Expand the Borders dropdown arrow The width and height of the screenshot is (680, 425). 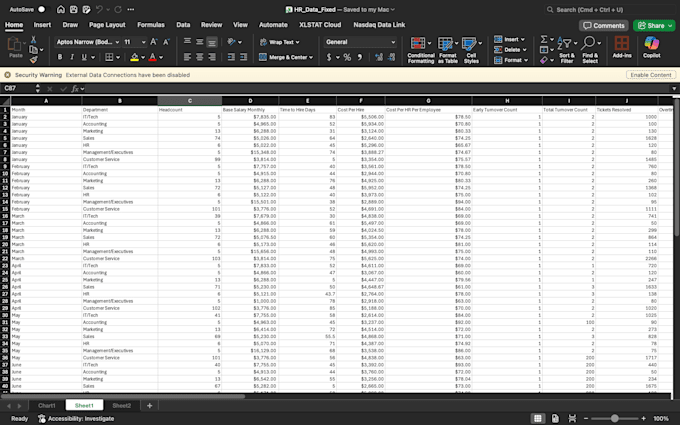[118, 57]
